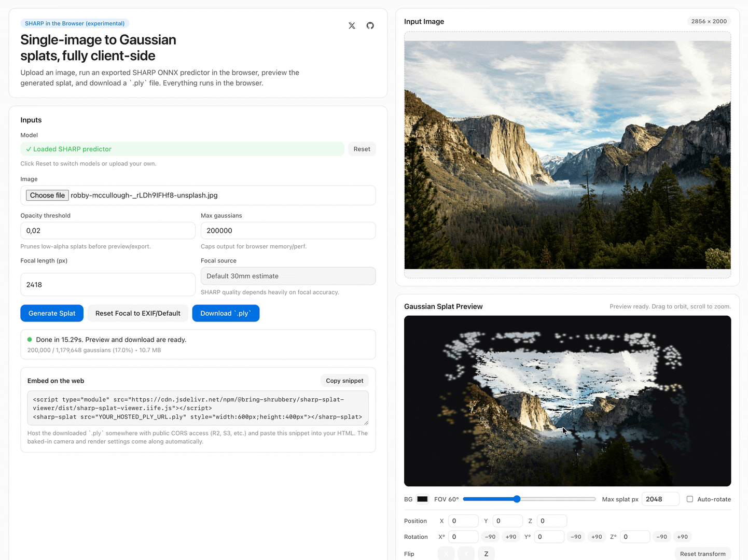Focus the Rotation Z° field
Viewport: 748px width, 560px height.
coord(635,537)
